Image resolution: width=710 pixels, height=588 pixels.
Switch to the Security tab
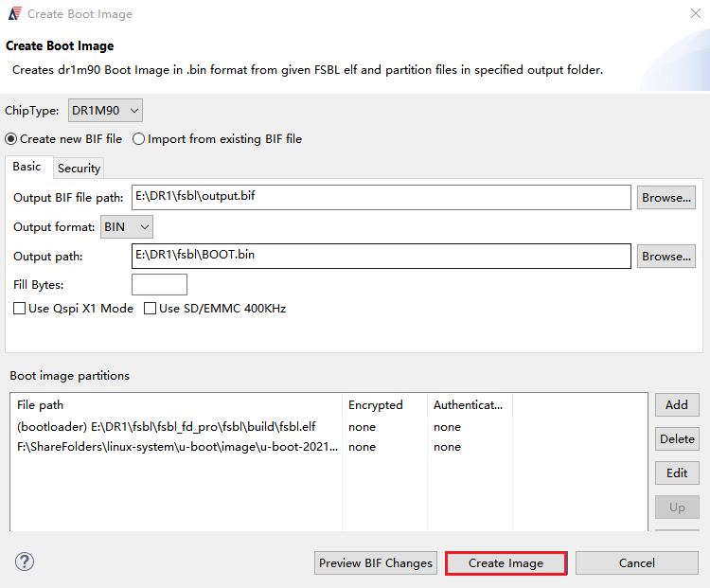click(x=79, y=169)
